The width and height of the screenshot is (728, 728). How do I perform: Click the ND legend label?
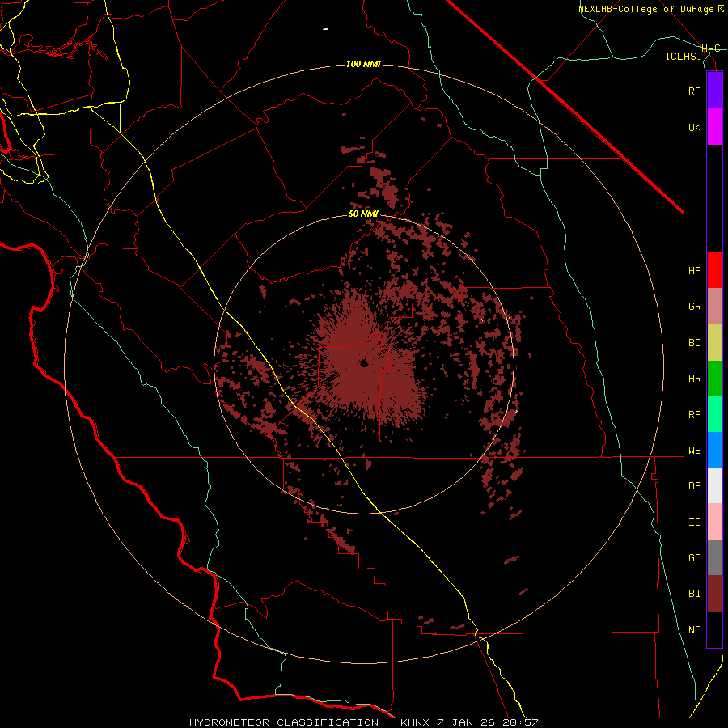coord(694,630)
